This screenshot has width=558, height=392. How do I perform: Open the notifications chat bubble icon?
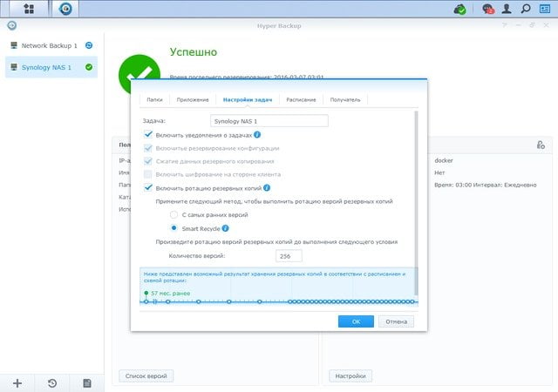[x=488, y=9]
